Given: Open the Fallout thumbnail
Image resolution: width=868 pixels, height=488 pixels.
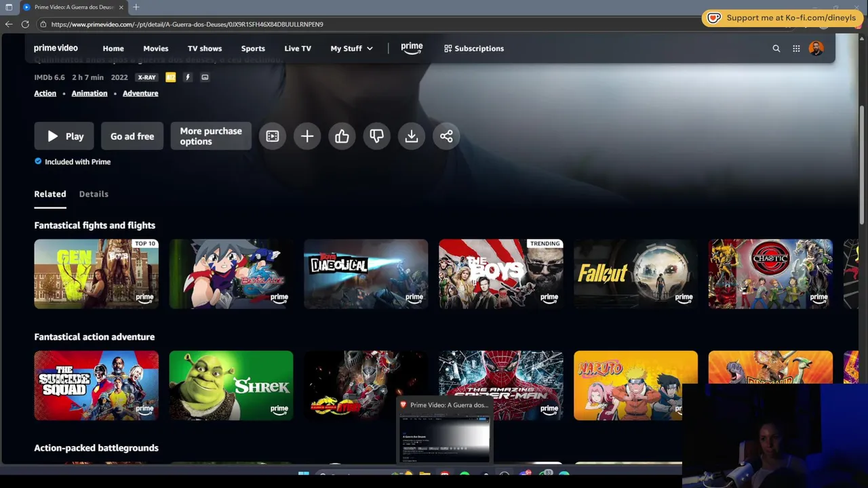Looking at the screenshot, I should point(635,274).
